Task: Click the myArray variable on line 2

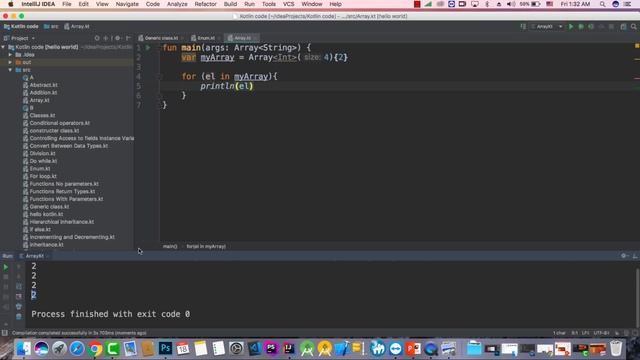Action: [x=217, y=58]
